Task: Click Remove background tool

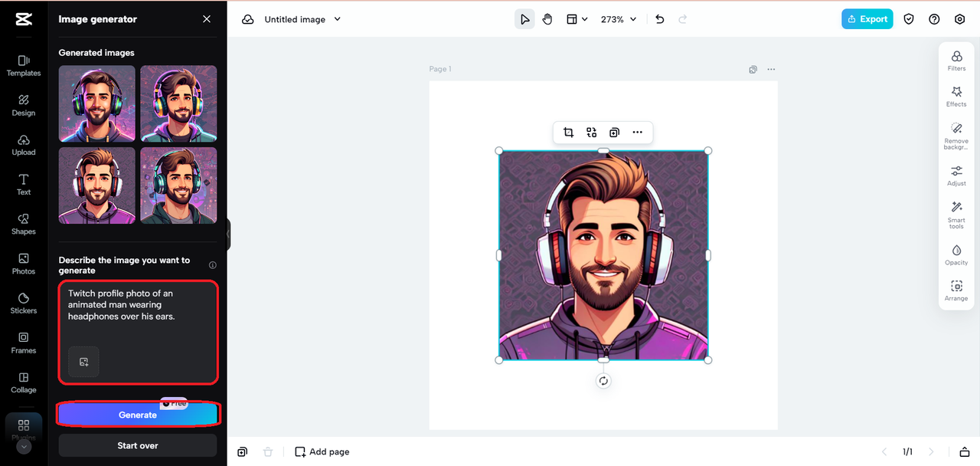Action: tap(956, 136)
